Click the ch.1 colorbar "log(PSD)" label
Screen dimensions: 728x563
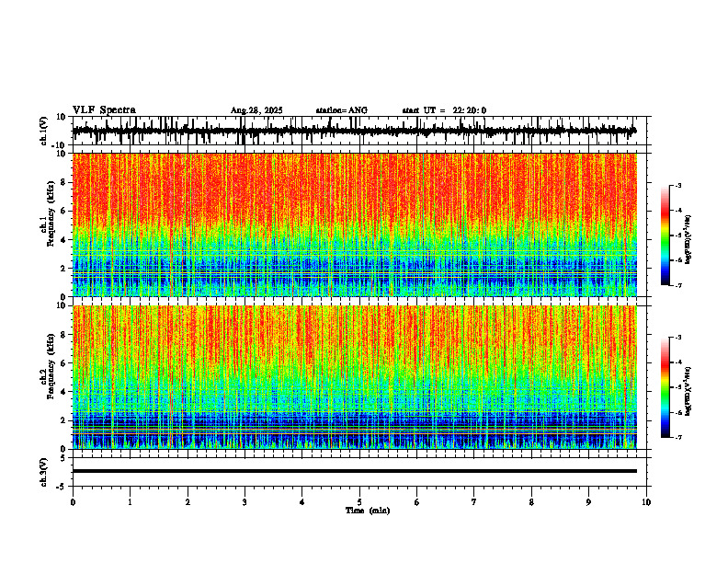pos(689,239)
